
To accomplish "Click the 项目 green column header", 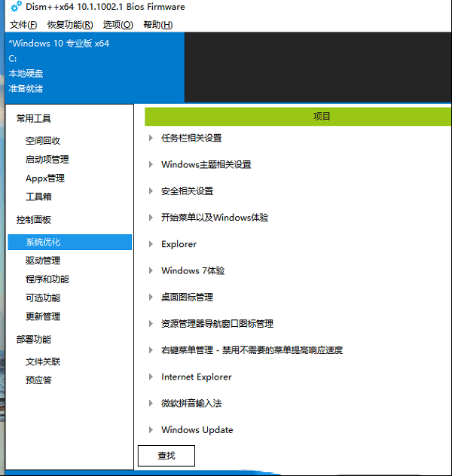I will (x=298, y=116).
